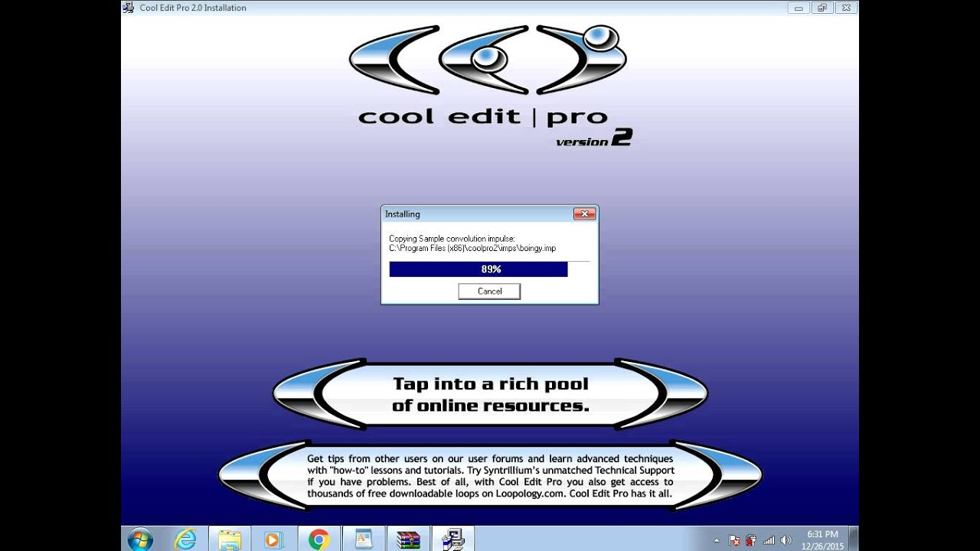980x551 pixels.
Task: Open Action Center flag icon
Action: (x=733, y=540)
